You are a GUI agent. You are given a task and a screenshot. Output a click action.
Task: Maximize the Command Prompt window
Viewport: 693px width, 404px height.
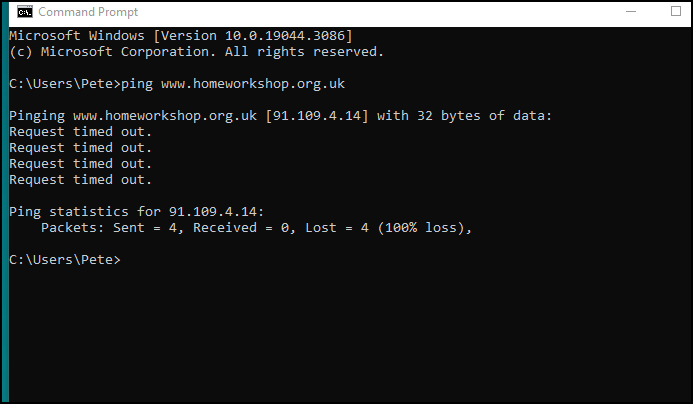[676, 11]
